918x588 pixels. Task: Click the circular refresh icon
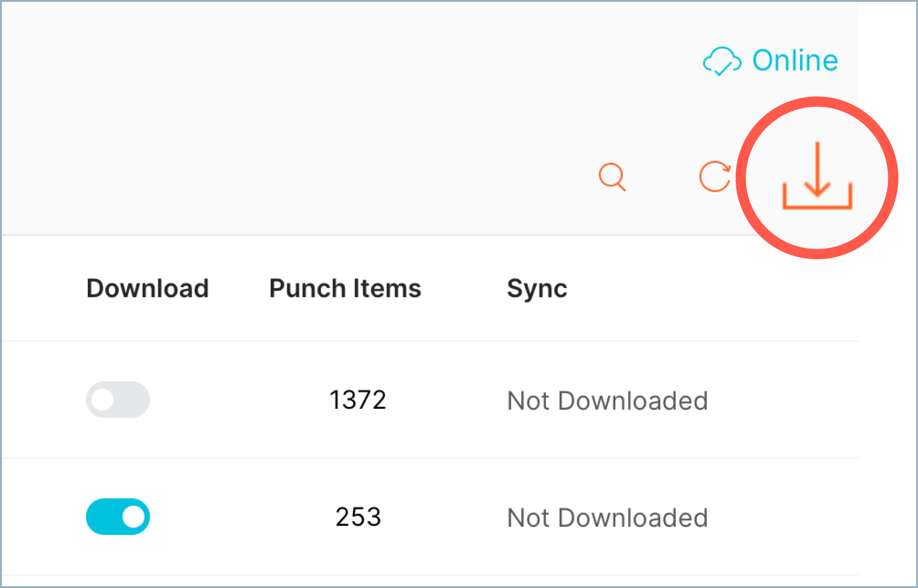(715, 176)
